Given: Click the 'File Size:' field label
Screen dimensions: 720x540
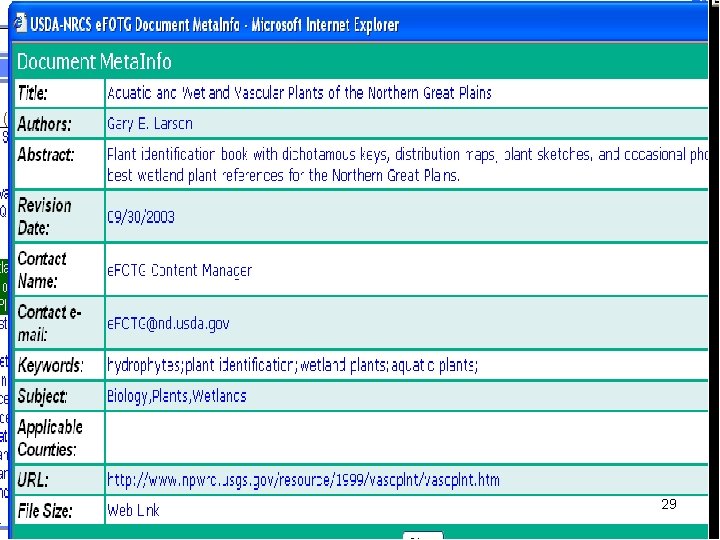Looking at the screenshot, I should point(45,511).
